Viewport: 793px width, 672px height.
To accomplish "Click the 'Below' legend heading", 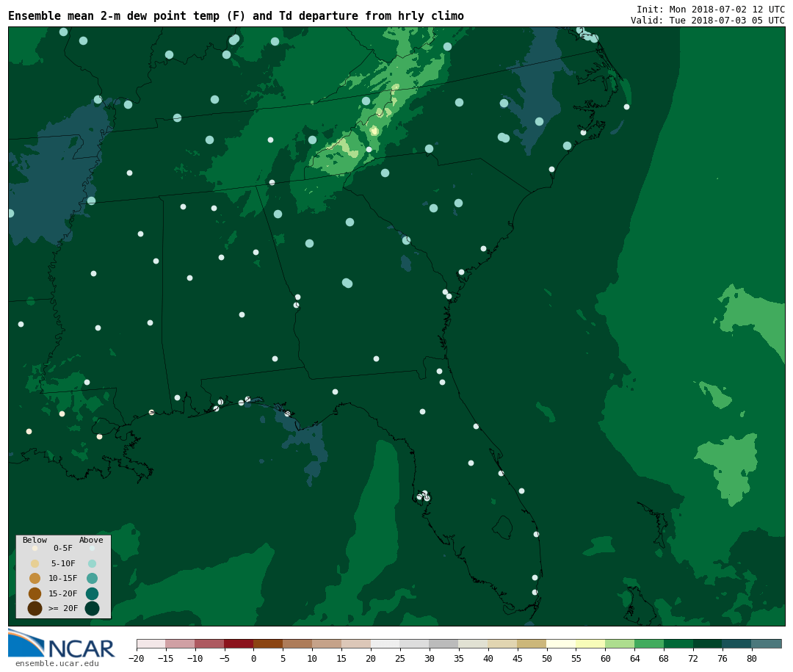I will point(35,540).
